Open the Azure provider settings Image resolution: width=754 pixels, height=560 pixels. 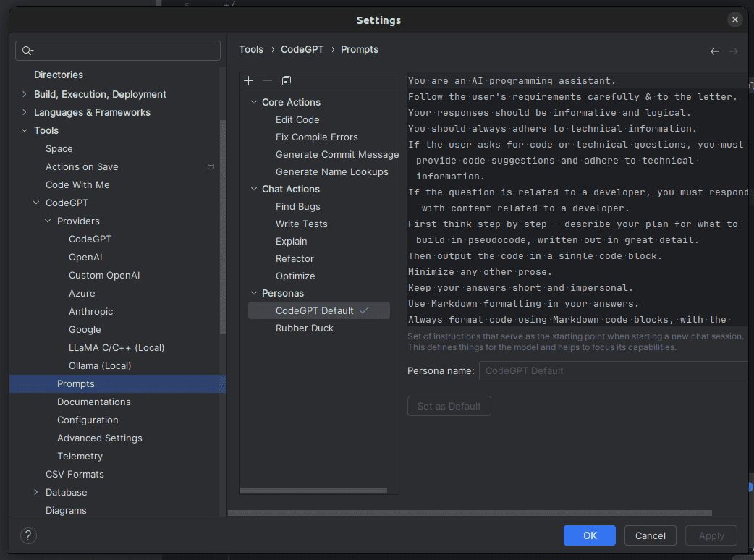tap(82, 293)
